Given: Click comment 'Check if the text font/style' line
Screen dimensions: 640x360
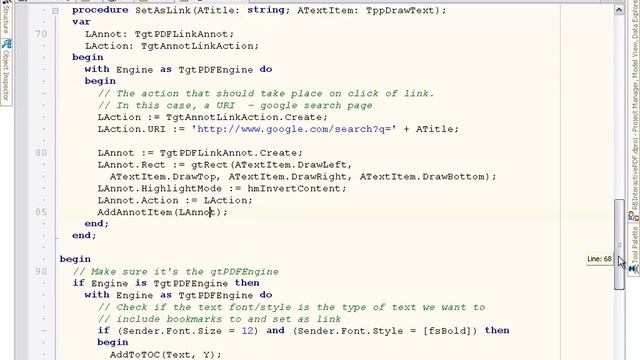Looking at the screenshot, I should [x=291, y=307].
